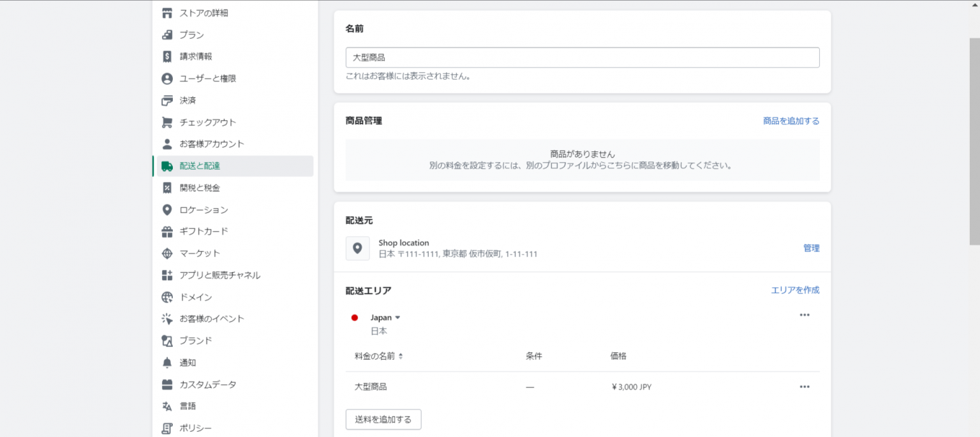Screen dimensions: 980x437
Task: Click the エリアを作成 link
Action: (x=795, y=290)
